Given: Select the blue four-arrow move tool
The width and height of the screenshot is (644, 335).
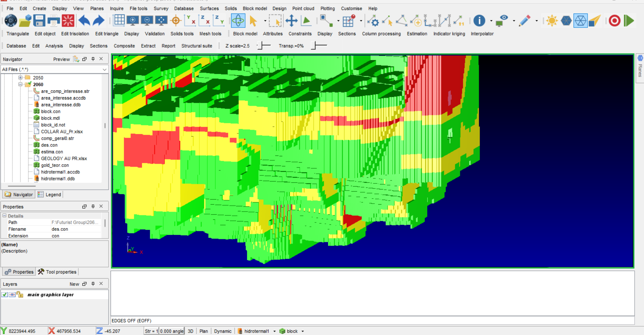Looking at the screenshot, I should [x=291, y=21].
